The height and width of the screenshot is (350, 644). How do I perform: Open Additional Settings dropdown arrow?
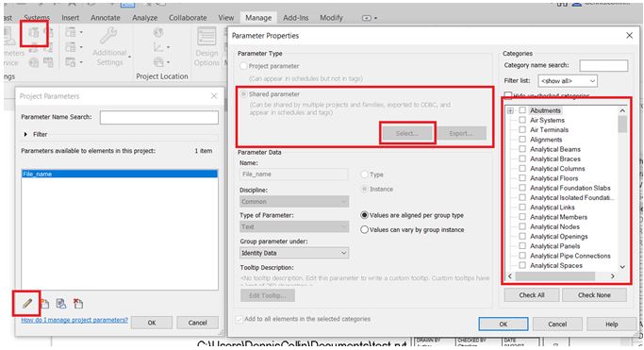click(129, 58)
